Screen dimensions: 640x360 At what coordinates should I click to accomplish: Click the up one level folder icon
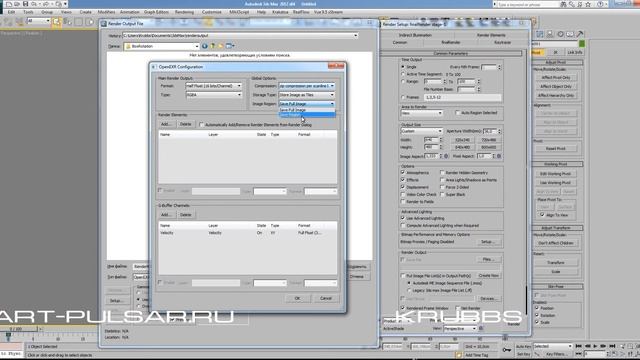(x=213, y=46)
